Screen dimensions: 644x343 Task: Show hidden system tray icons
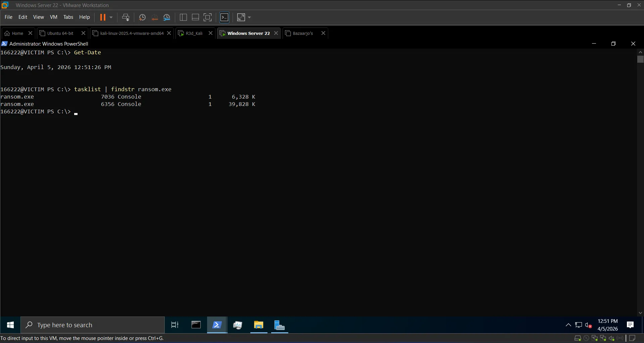tap(568, 325)
